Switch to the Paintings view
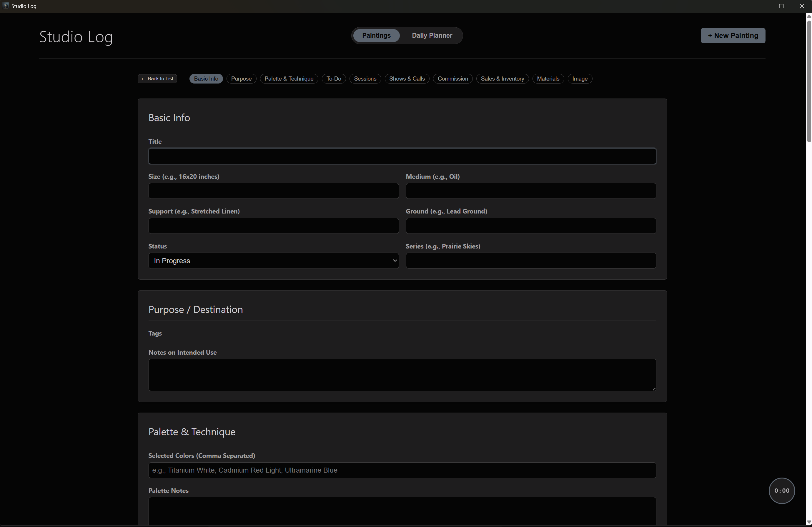The height and width of the screenshot is (527, 812). (376, 36)
